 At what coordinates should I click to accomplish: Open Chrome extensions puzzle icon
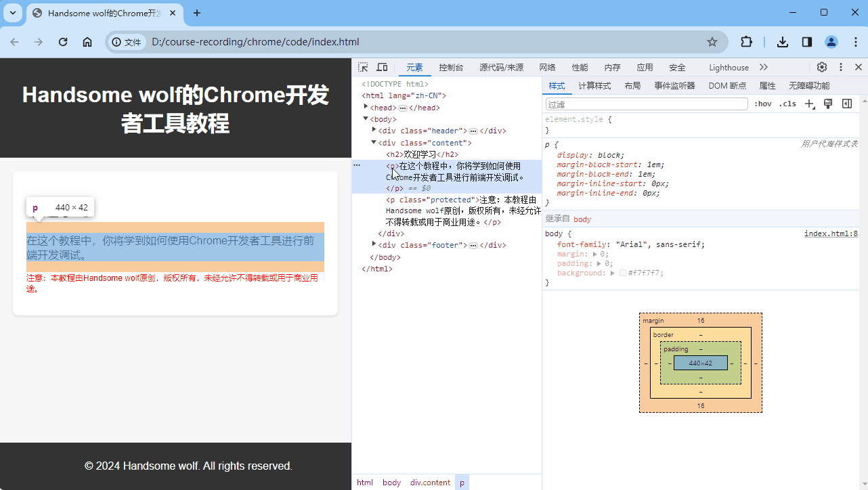(x=746, y=42)
